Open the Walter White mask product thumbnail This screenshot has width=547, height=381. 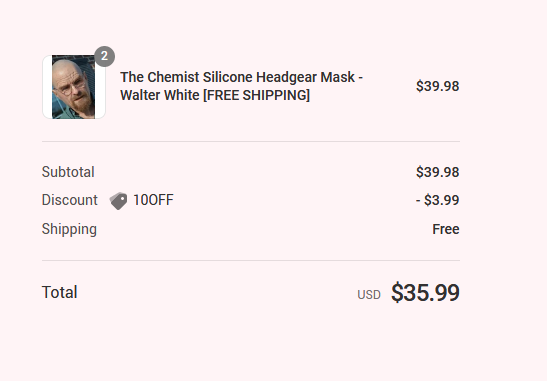(x=74, y=87)
